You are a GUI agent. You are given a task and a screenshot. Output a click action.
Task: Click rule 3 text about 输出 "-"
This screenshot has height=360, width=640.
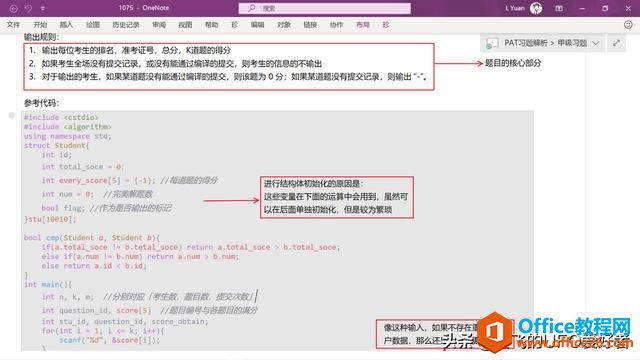[234, 77]
